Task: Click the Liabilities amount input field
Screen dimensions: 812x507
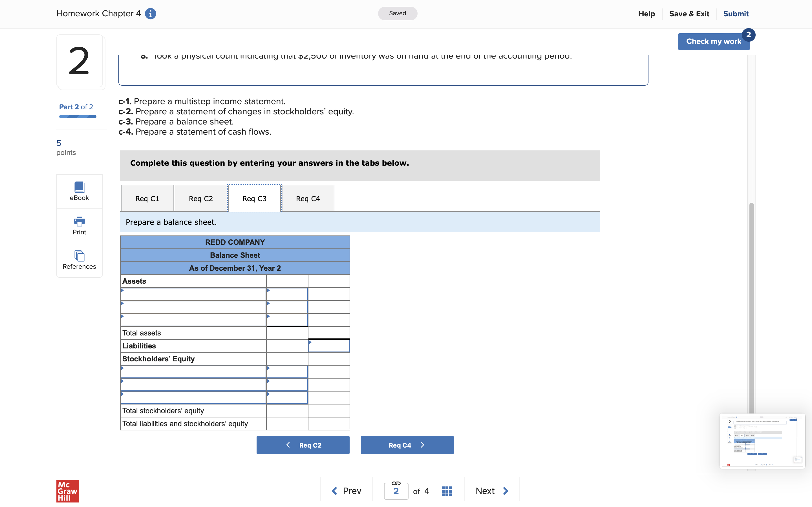Action: point(328,346)
